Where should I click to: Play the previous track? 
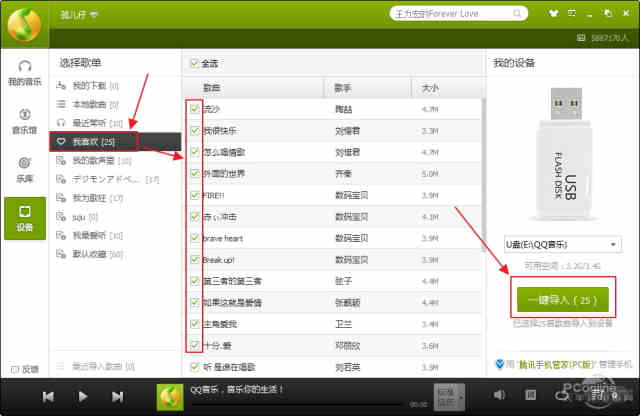48,396
